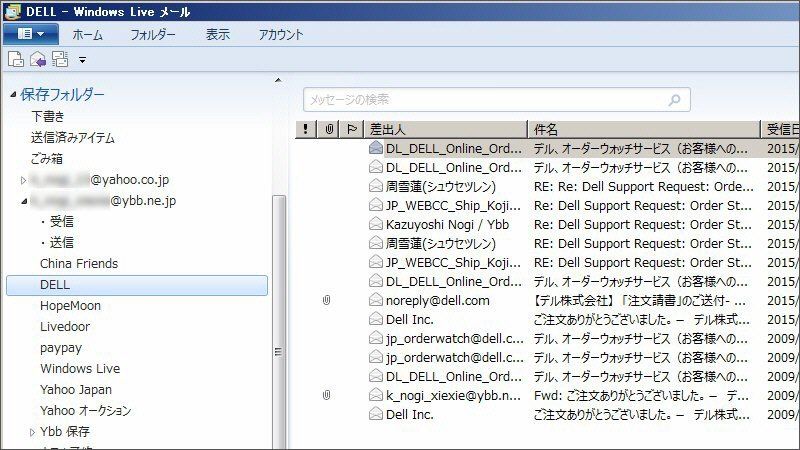Open the paypay folder

click(x=61, y=348)
